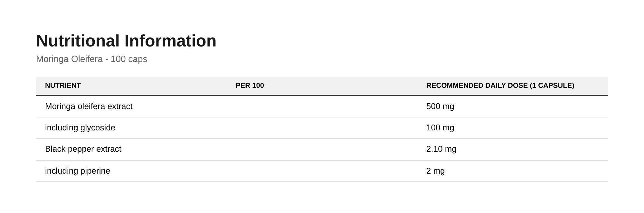Select the 2.10 mg dose value
The width and height of the screenshot is (644, 213).
click(x=441, y=149)
